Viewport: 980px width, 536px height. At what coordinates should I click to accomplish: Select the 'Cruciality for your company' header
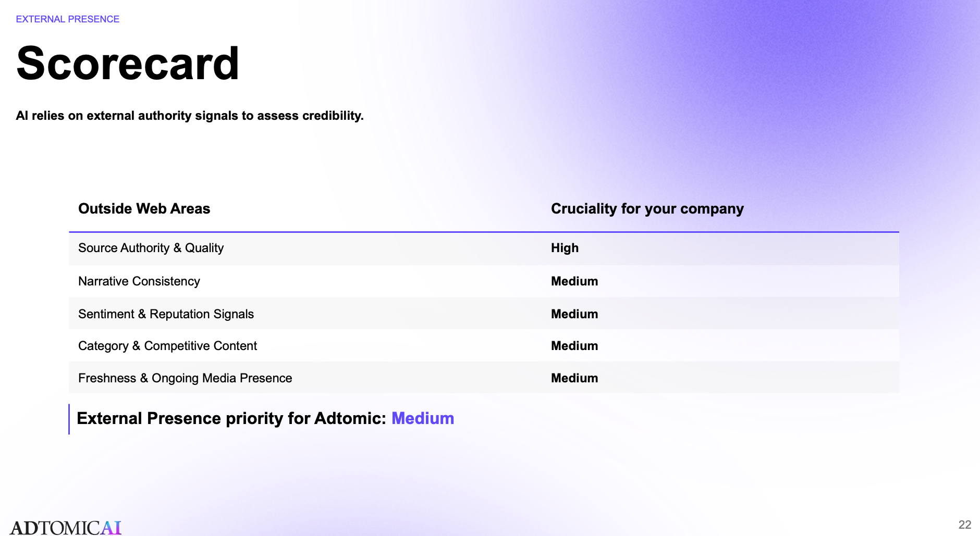(x=647, y=209)
